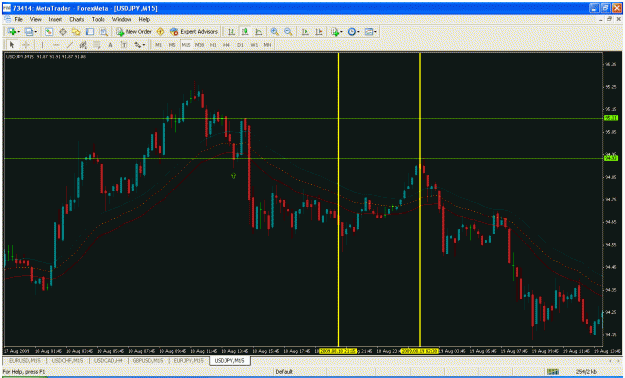Set timeframe to M5
The width and height of the screenshot is (625, 378).
pos(172,45)
